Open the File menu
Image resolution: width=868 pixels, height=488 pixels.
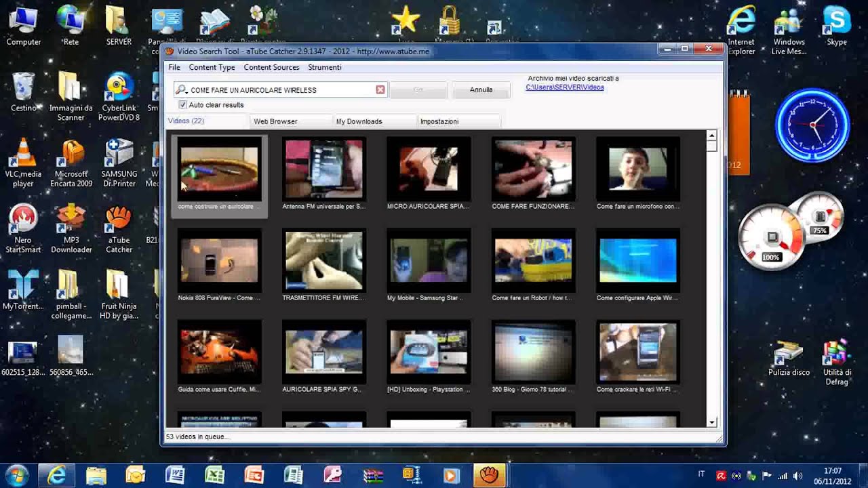click(x=174, y=67)
